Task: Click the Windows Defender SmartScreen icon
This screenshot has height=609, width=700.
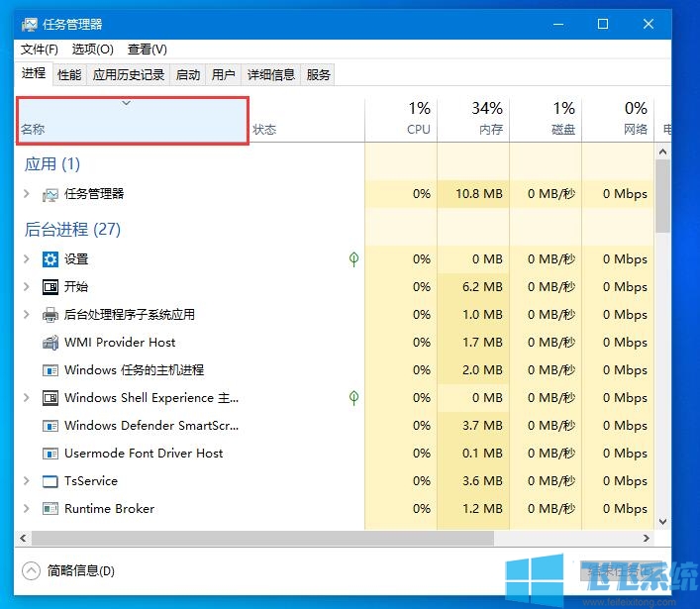Action: [50, 426]
